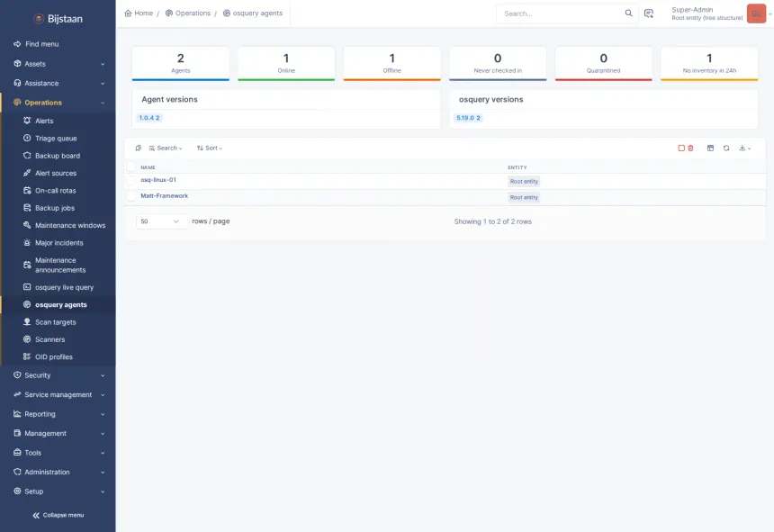
Task: Expand the Security menu
Action: click(x=58, y=375)
